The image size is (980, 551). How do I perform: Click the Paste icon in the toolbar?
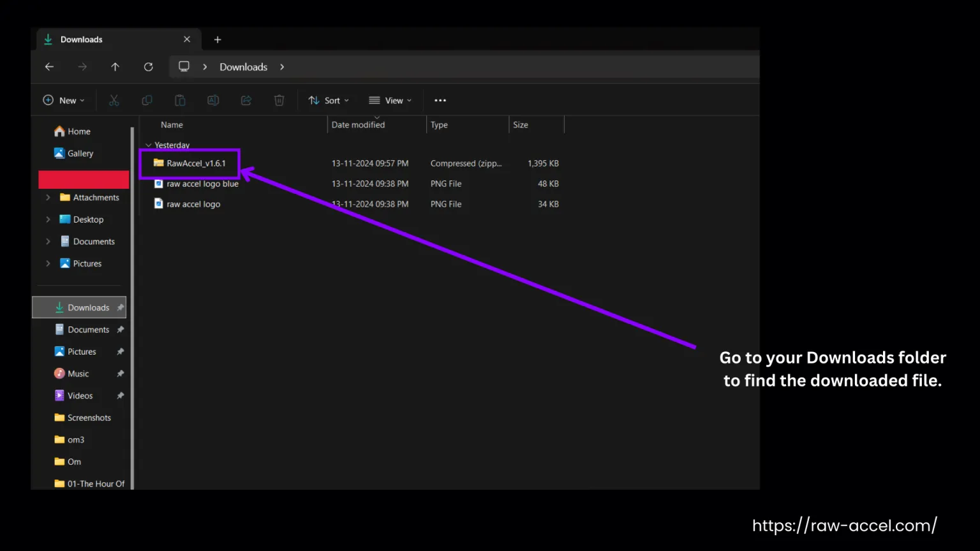pyautogui.click(x=179, y=100)
